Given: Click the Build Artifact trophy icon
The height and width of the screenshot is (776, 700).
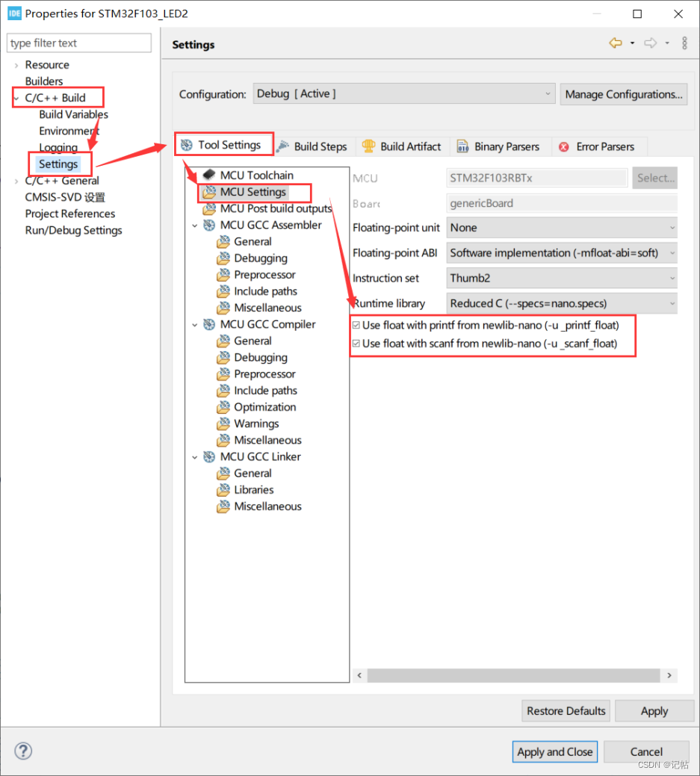Looking at the screenshot, I should coord(368,146).
